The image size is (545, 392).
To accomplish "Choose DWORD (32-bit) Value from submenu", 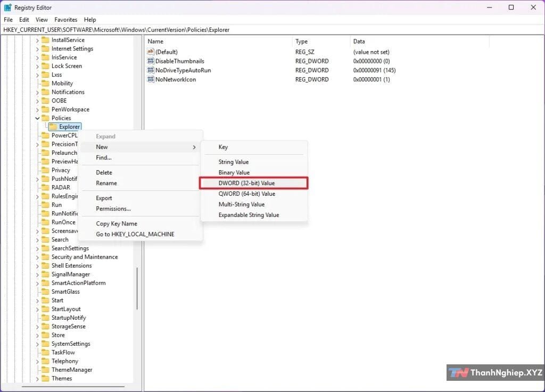I will (x=254, y=183).
